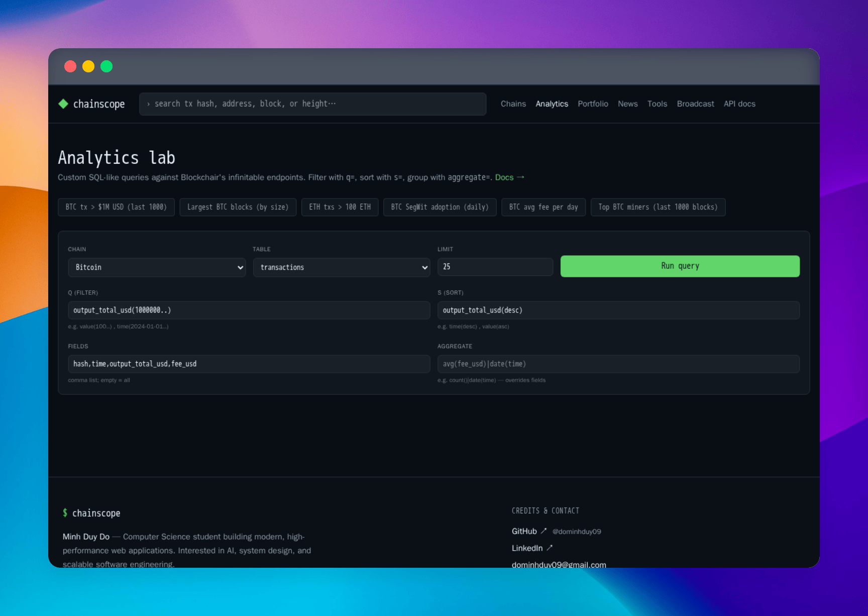Load the BTC tx > $1M USD preset
Viewport: 868px width, 616px height.
click(116, 207)
